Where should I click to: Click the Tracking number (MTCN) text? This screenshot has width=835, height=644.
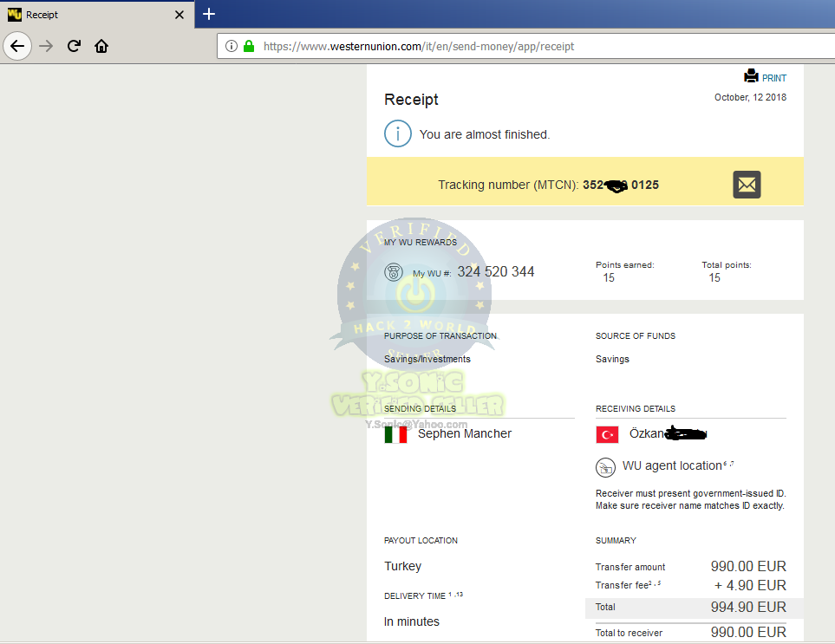(508, 185)
